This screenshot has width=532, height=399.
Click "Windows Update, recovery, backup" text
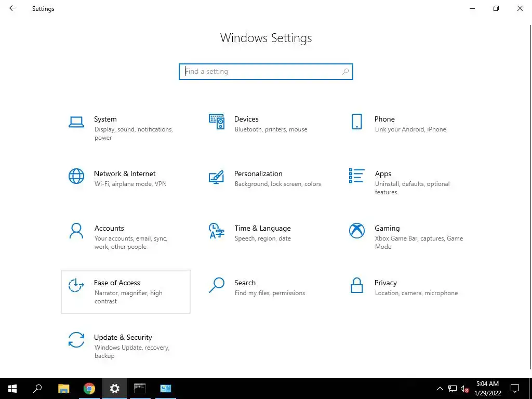tap(131, 352)
